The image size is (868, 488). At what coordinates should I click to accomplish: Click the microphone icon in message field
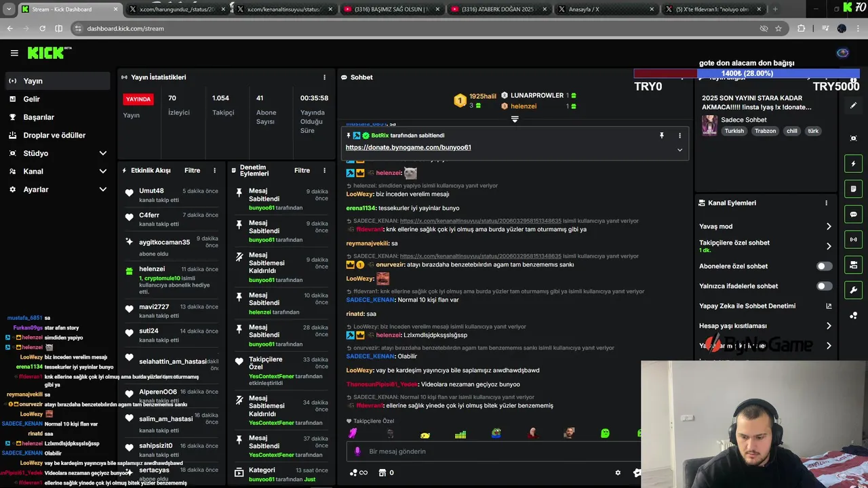pyautogui.click(x=358, y=451)
